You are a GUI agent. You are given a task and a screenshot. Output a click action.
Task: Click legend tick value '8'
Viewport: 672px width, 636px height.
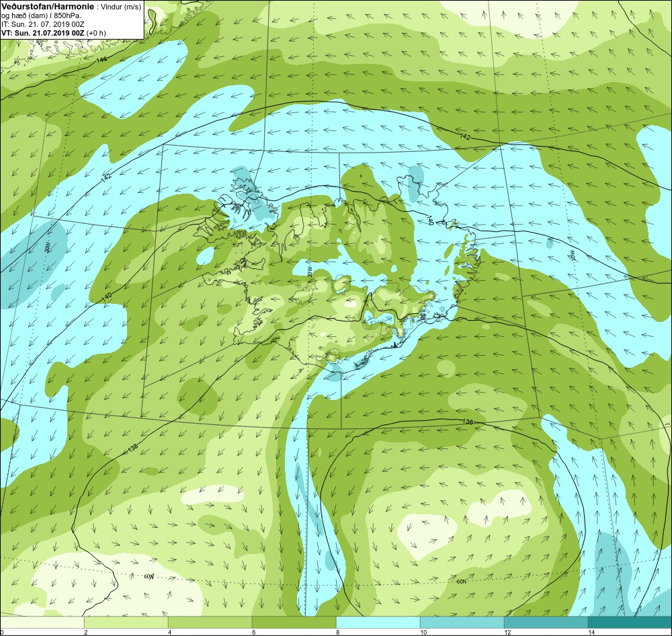[338, 632]
